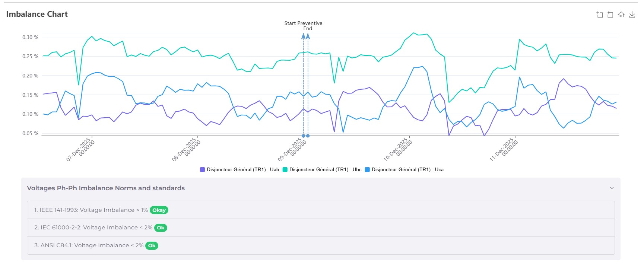The width and height of the screenshot is (644, 264).
Task: Click the Voltages Ph-Ph Imbalance Norms header
Action: [106, 188]
